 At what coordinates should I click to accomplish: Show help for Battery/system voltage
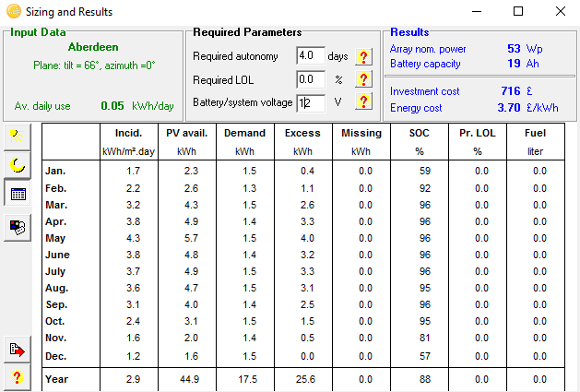click(x=364, y=102)
